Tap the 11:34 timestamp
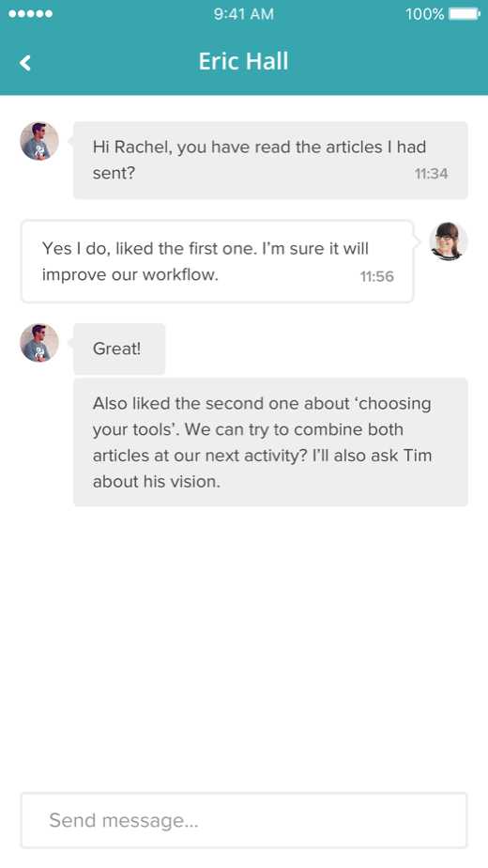Image resolution: width=488 pixels, height=868 pixels. point(431,174)
